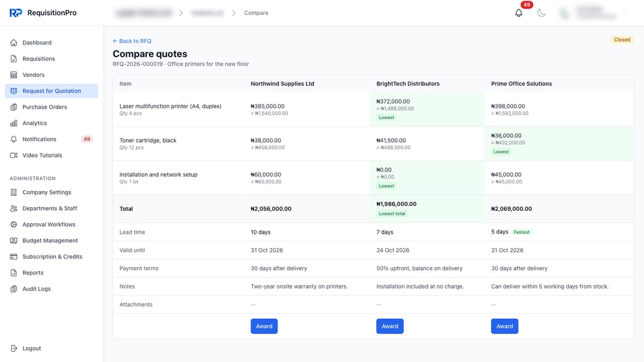
Task: Click the Prime Office Solutions column header
Action: tap(522, 84)
